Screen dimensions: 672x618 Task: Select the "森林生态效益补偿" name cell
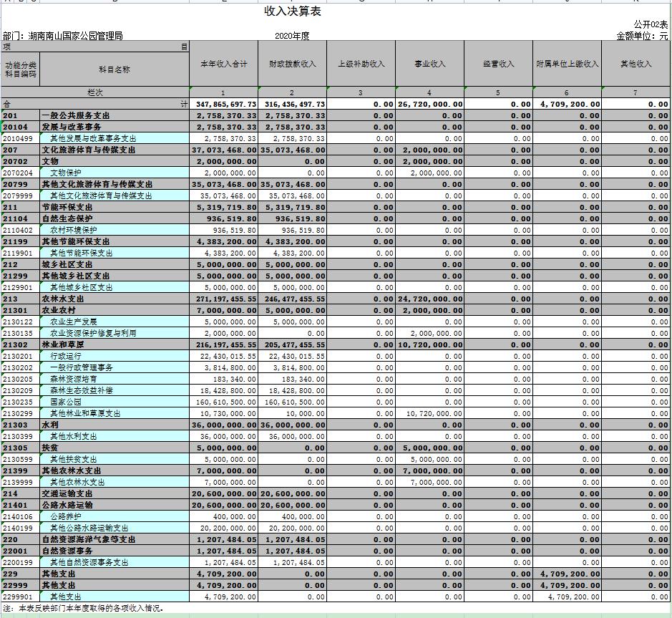(x=81, y=390)
